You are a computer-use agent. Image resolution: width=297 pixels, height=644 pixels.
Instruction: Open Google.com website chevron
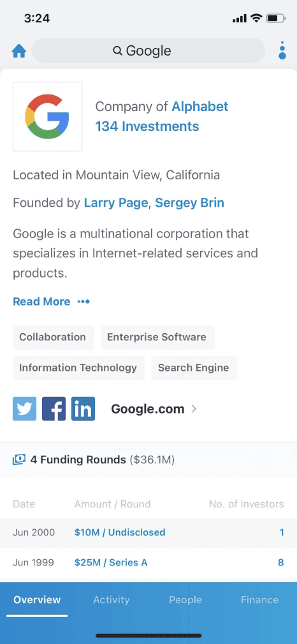point(194,409)
